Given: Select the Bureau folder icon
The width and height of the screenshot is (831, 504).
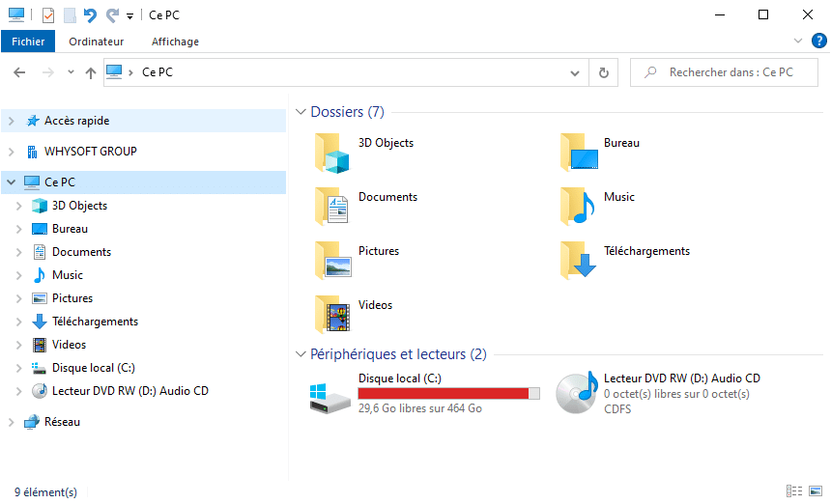Looking at the screenshot, I should point(579,153).
